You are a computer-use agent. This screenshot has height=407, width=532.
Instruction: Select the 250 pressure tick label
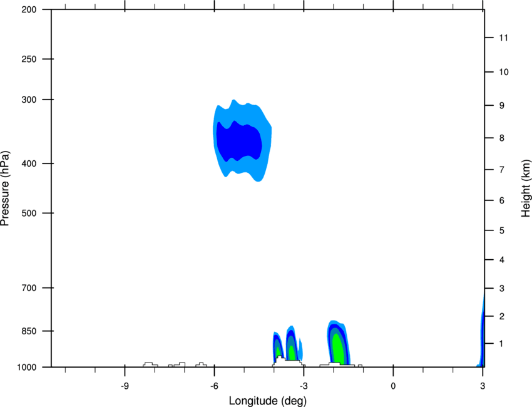pyautogui.click(x=29, y=59)
